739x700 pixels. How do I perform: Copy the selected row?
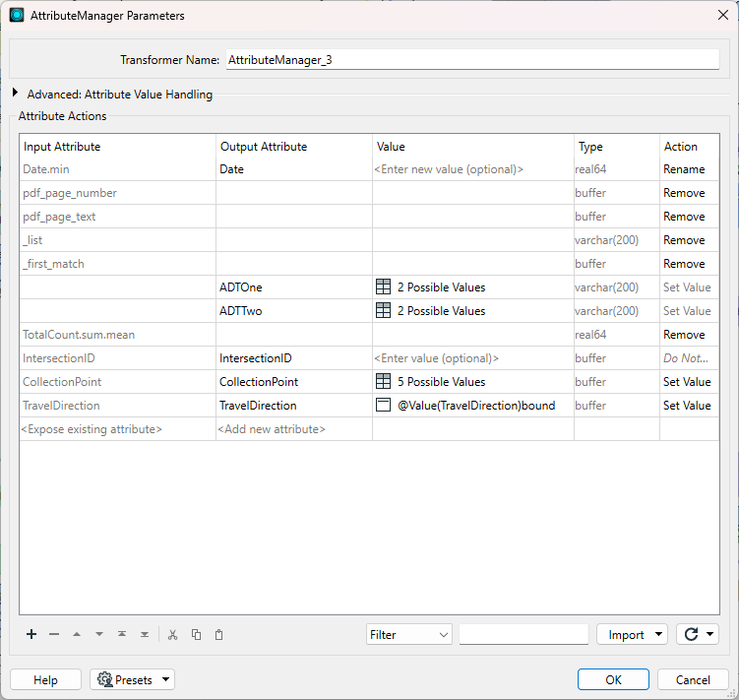pyautogui.click(x=196, y=634)
